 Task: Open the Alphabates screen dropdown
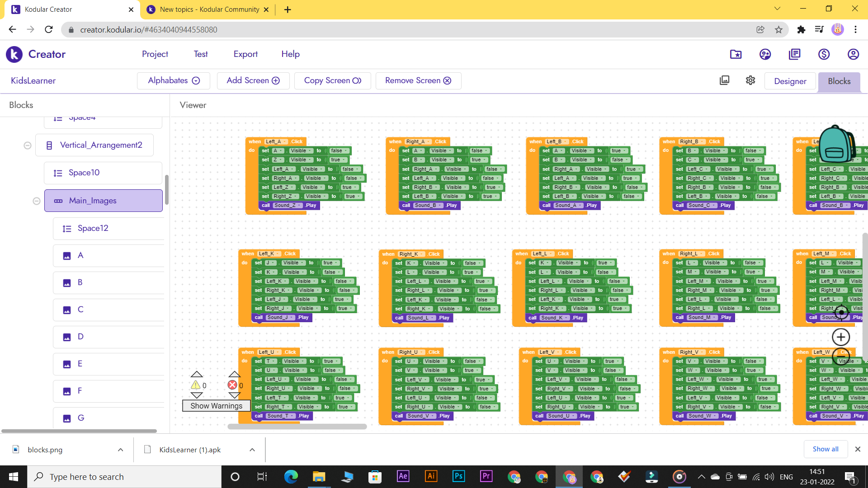coord(174,81)
